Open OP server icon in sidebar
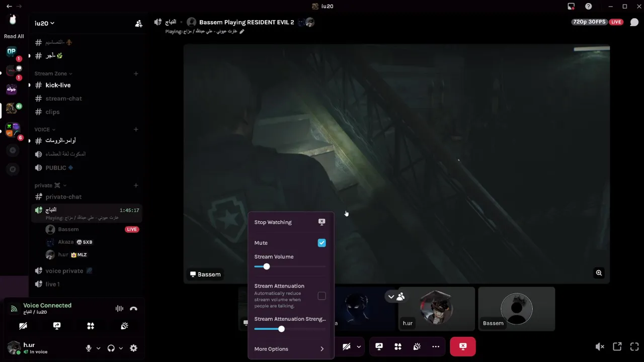 pyautogui.click(x=12, y=51)
